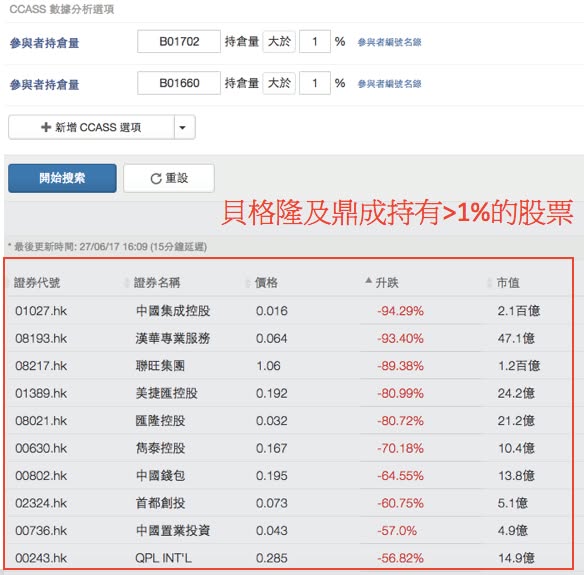
Task: Click the percentage field in the B01702 row
Action: pos(315,41)
